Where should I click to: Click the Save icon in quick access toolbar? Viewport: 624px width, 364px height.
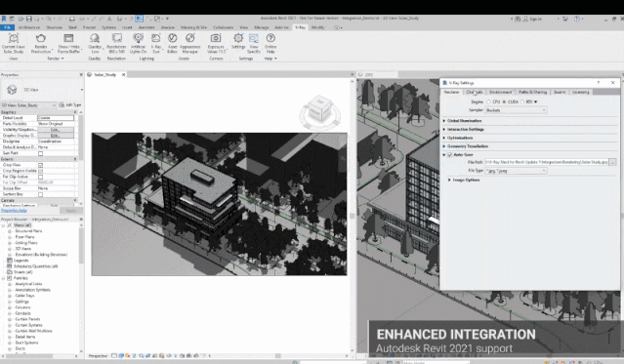[x=28, y=19]
